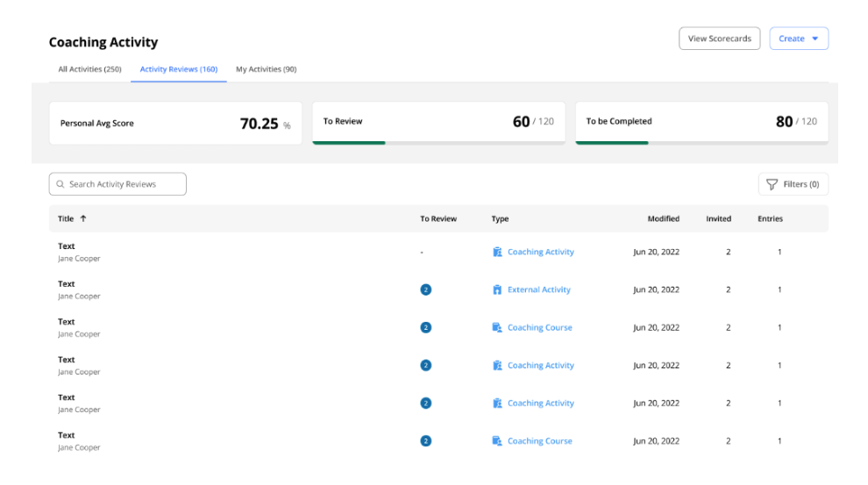The image size is (868, 485).
Task: Click the View Scorecards button
Action: [x=720, y=39]
